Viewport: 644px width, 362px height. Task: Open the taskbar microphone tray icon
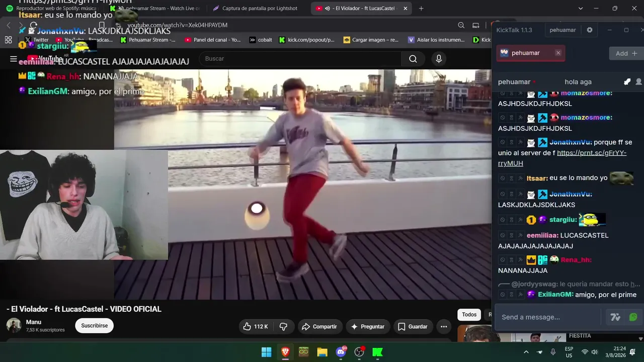point(553,352)
